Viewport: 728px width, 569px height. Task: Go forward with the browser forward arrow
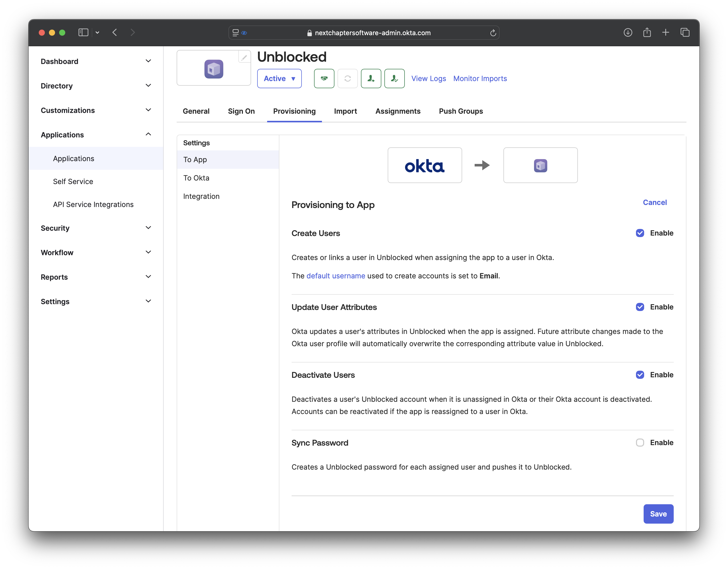pyautogui.click(x=133, y=33)
